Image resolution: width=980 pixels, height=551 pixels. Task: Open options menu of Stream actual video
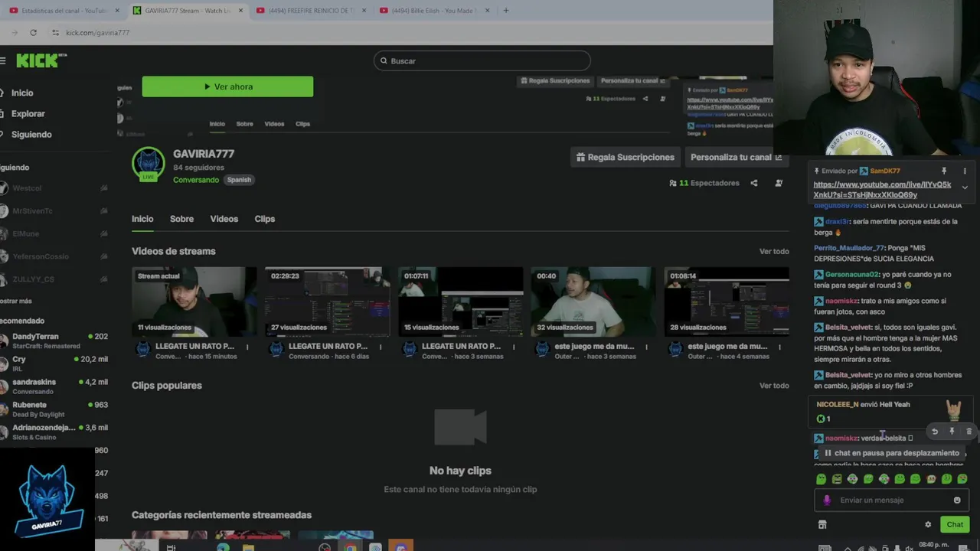(247, 347)
